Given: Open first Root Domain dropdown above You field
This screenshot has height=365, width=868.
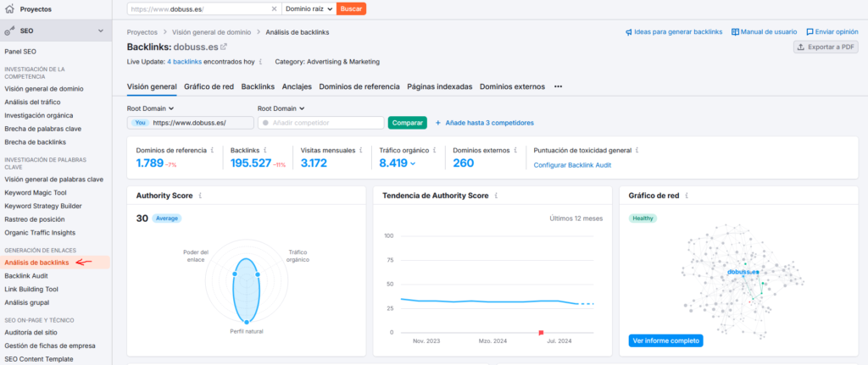Looking at the screenshot, I should click(151, 109).
